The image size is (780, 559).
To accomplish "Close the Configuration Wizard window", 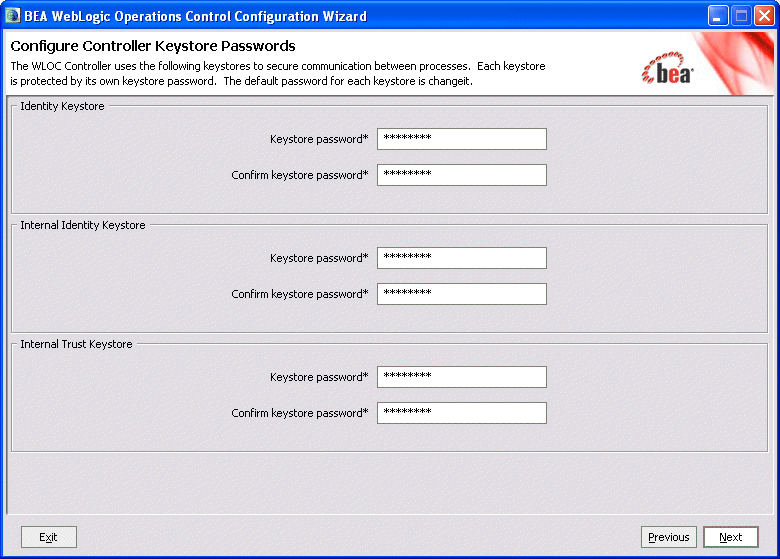I will 764,16.
